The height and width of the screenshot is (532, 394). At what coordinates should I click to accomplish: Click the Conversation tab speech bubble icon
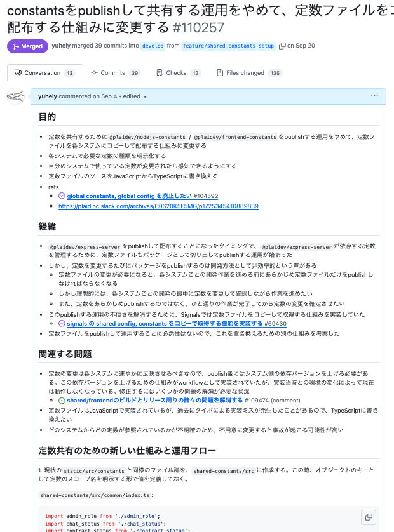pyautogui.click(x=18, y=72)
